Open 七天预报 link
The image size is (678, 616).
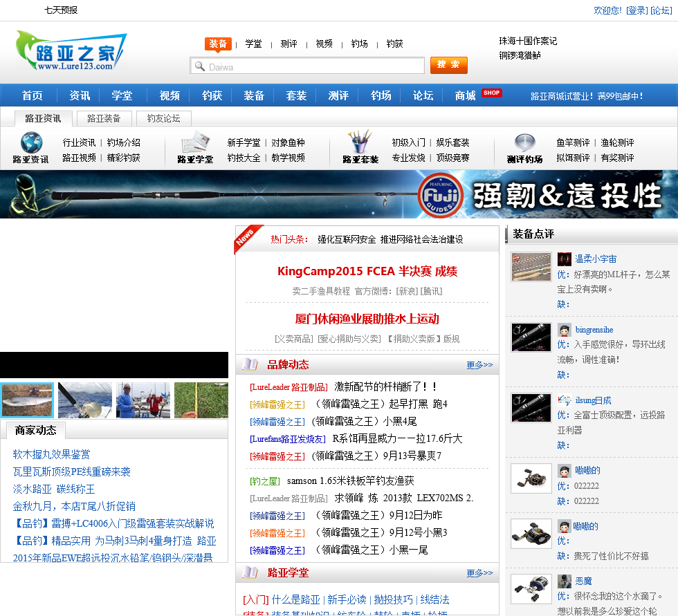coord(61,10)
